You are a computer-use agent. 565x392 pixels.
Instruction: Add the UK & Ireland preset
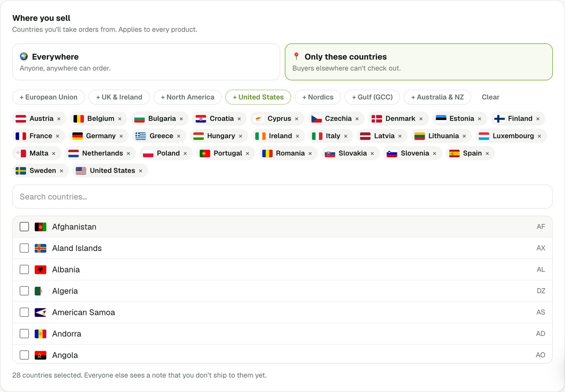point(119,97)
